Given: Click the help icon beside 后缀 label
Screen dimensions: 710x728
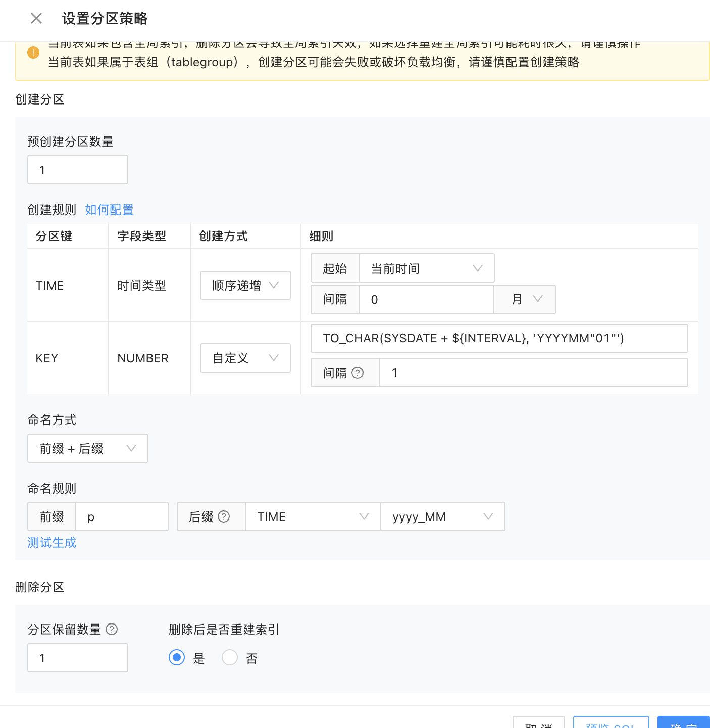Looking at the screenshot, I should click(224, 516).
